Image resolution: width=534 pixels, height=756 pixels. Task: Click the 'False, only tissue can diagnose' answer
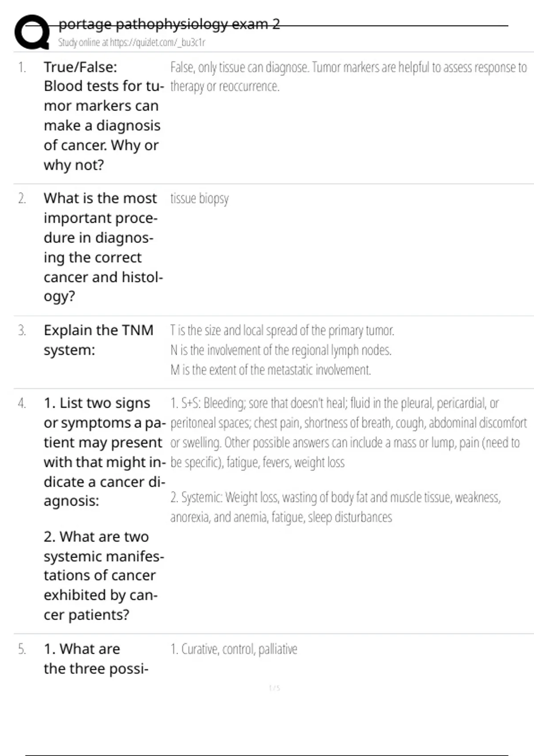click(348, 76)
